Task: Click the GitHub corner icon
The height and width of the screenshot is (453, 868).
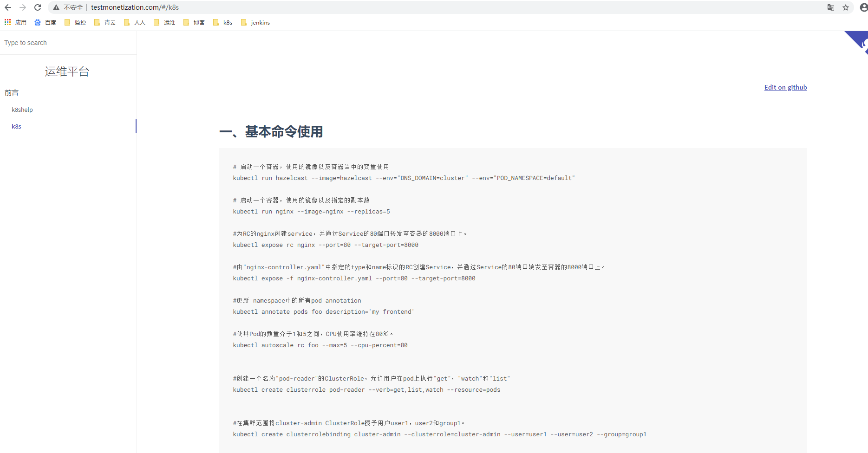Action: (858, 42)
